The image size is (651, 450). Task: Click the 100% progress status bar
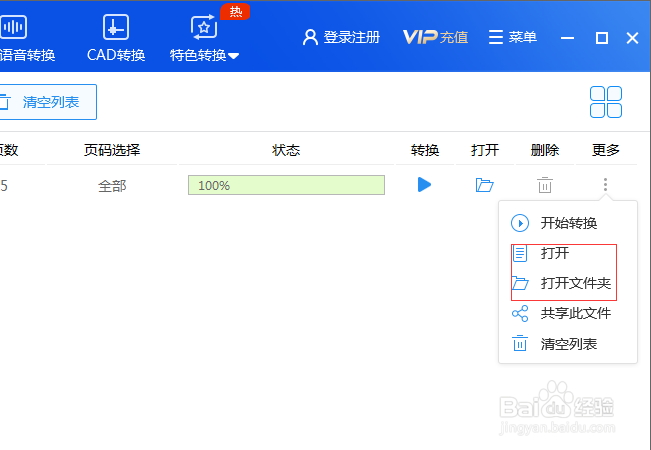tap(286, 185)
